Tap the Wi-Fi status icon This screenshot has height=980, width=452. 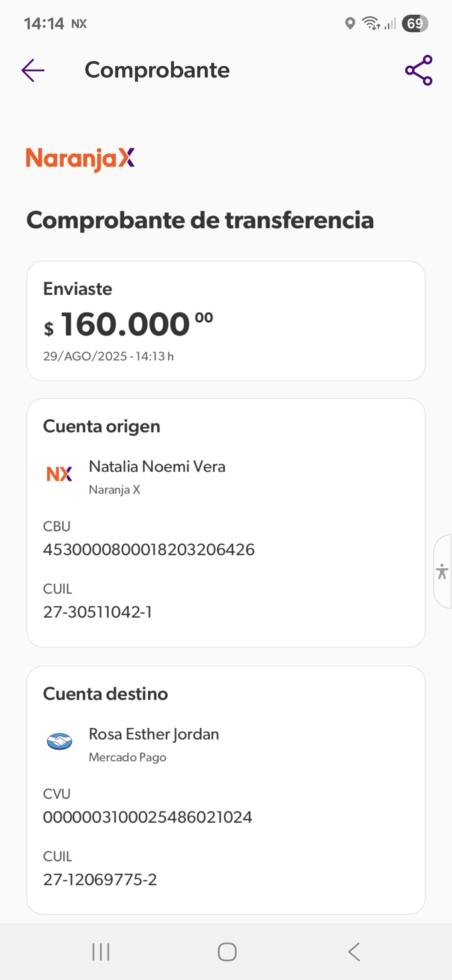coord(371,23)
